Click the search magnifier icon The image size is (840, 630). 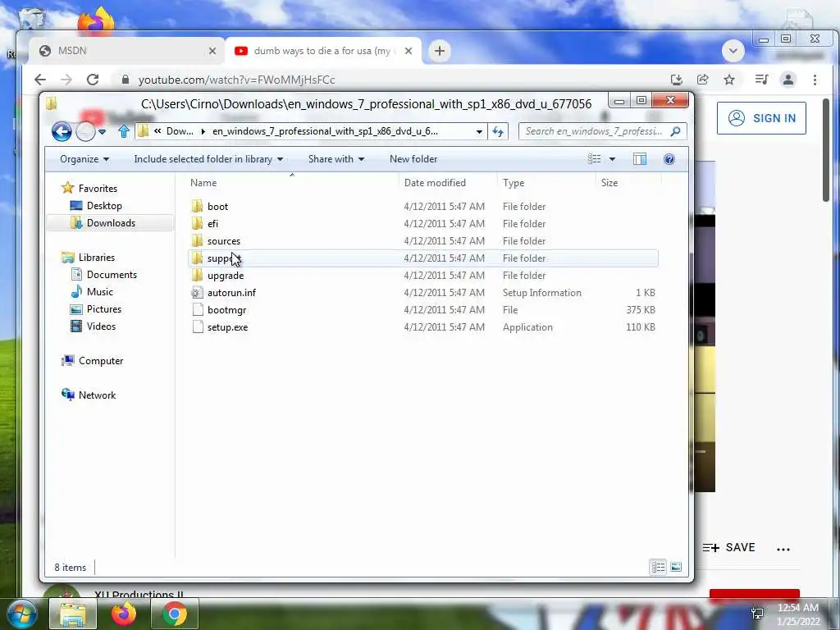point(676,131)
